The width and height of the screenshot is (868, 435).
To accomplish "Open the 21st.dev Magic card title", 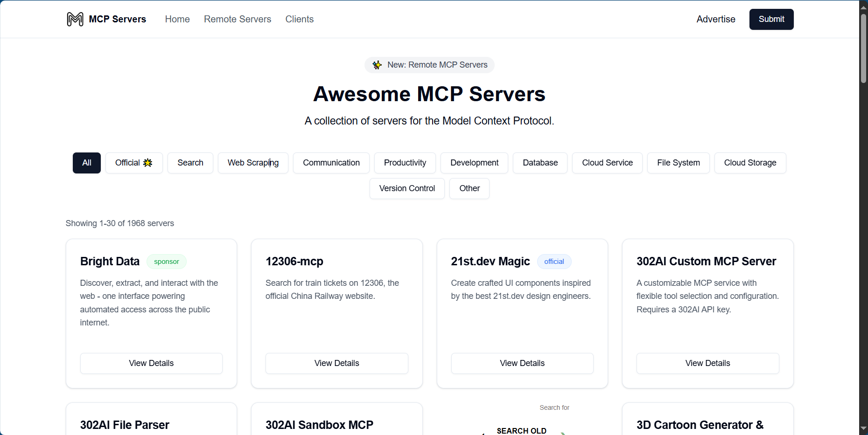I will point(490,262).
